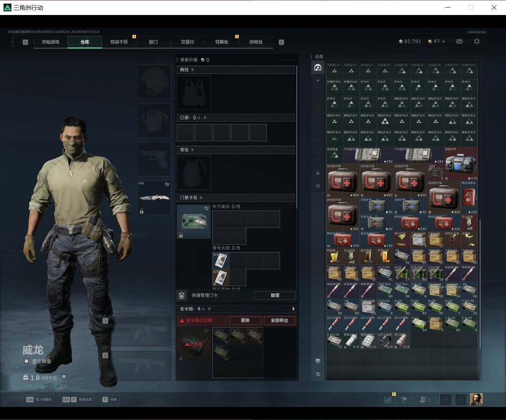Click the empty backpack slot
This screenshot has height=420, width=506.
coord(194,173)
